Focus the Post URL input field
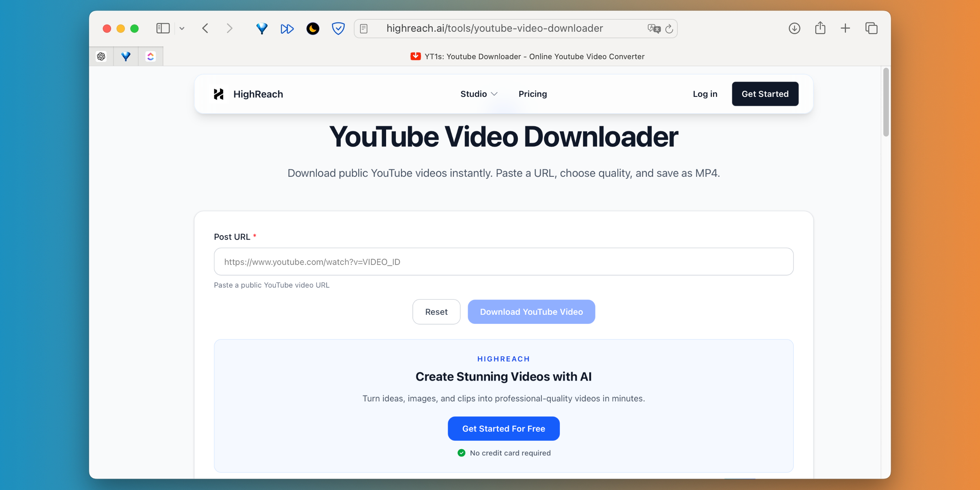The image size is (980, 490). click(503, 261)
